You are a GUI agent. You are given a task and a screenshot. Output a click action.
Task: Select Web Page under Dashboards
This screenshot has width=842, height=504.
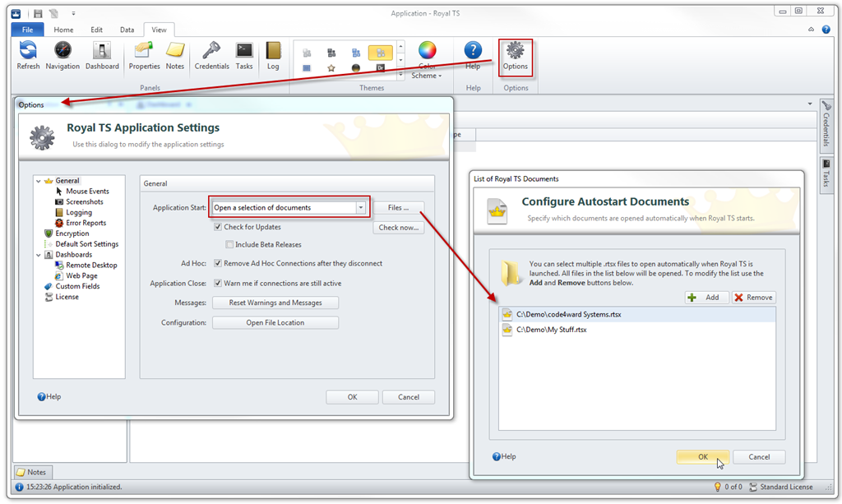tap(81, 276)
